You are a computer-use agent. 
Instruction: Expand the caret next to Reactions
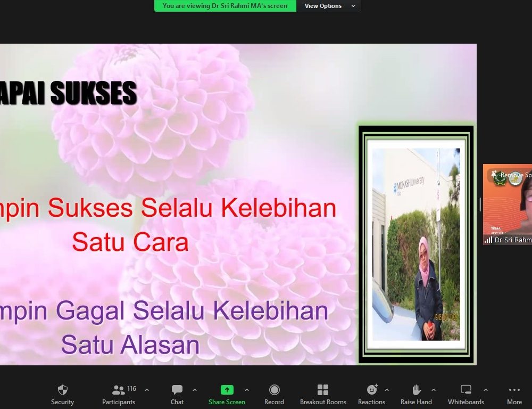pos(387,390)
